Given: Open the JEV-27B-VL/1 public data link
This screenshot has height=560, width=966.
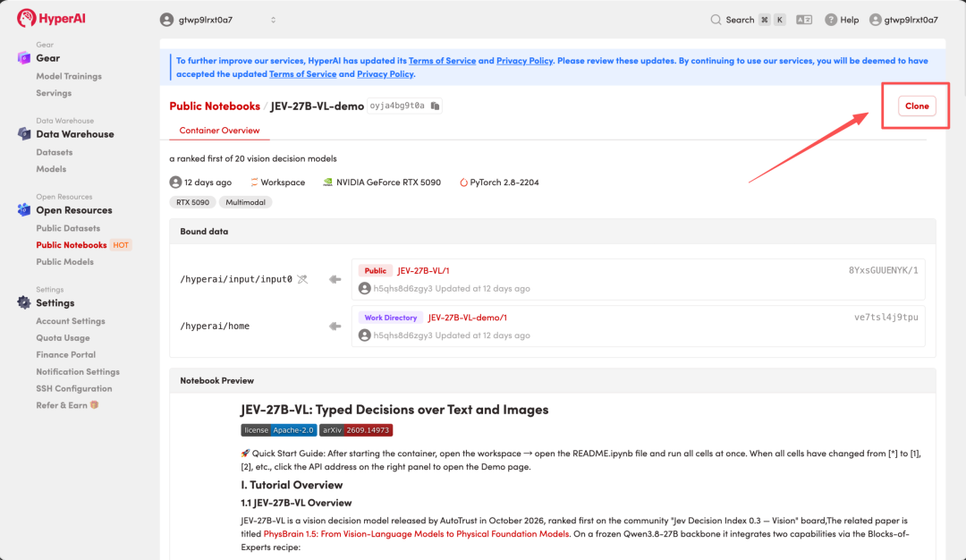Looking at the screenshot, I should click(423, 270).
